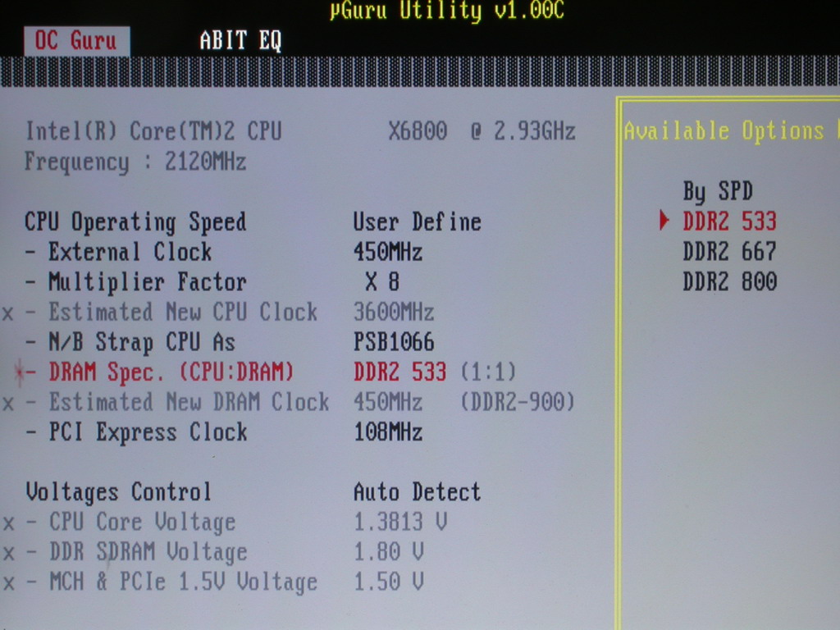The height and width of the screenshot is (630, 840).
Task: Click the 3600MHz estimated CPU clock value
Action: coord(394,312)
